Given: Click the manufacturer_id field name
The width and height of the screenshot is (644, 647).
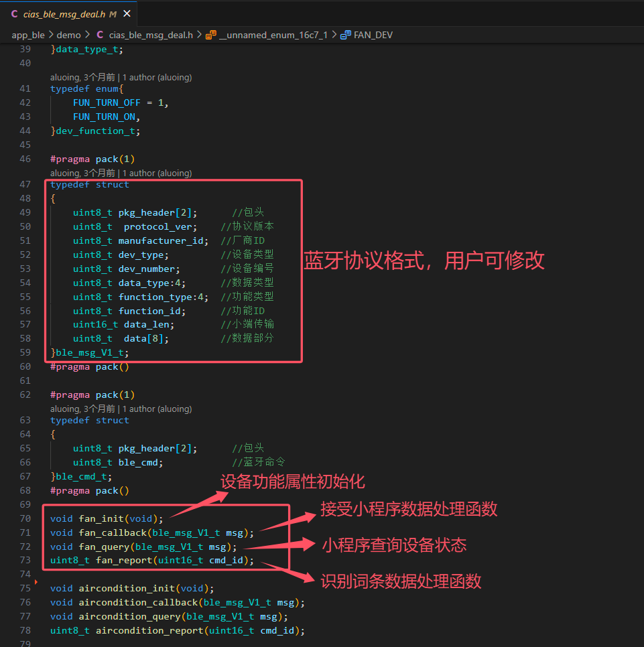Looking at the screenshot, I should click(161, 240).
